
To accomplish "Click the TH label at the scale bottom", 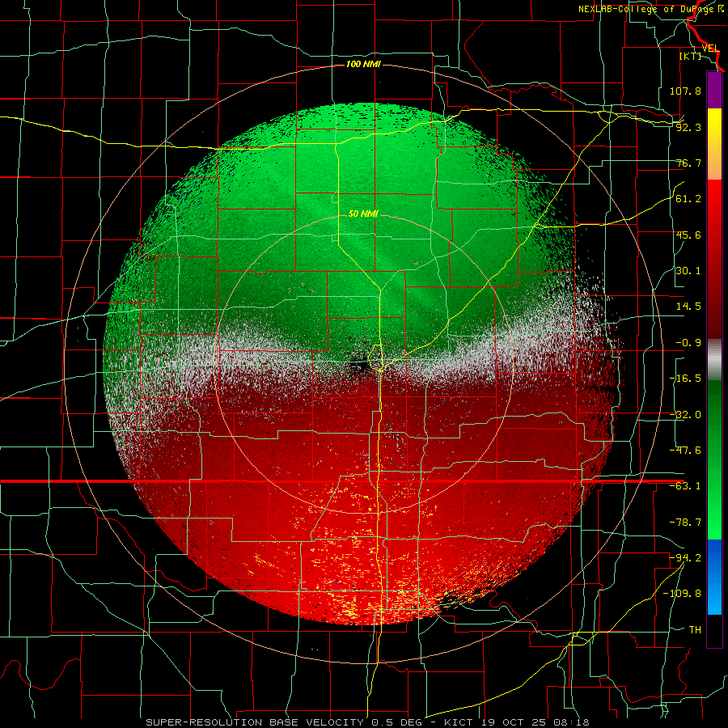I will [695, 629].
